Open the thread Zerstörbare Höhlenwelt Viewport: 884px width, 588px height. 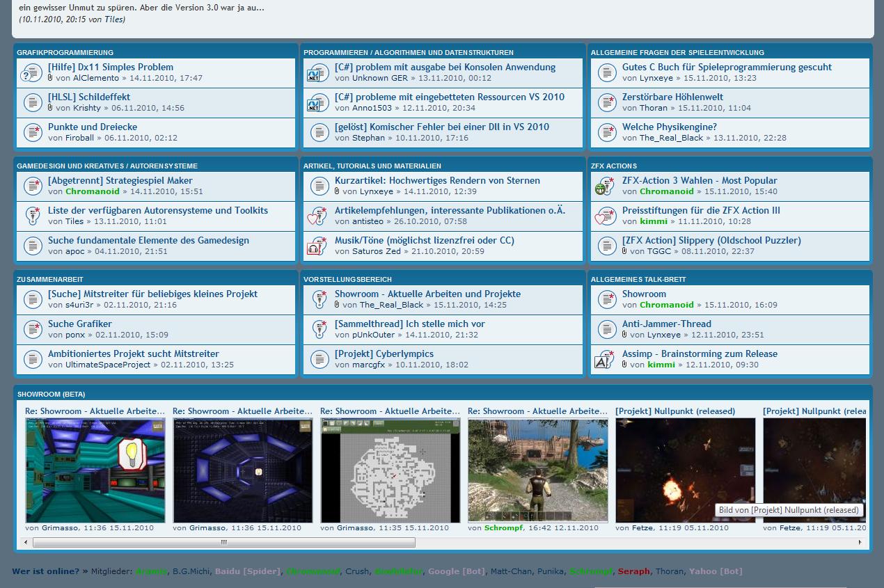click(672, 97)
